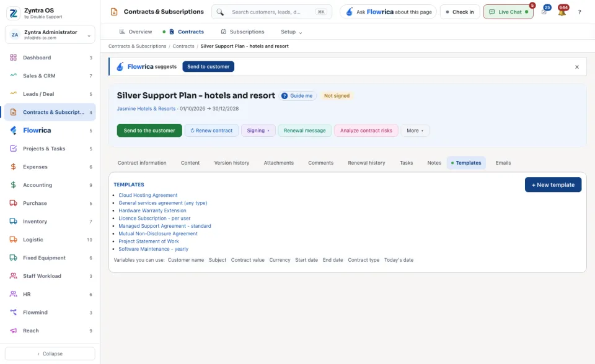Click the Zyntra OS logo
The image size is (595, 364).
point(13,13)
